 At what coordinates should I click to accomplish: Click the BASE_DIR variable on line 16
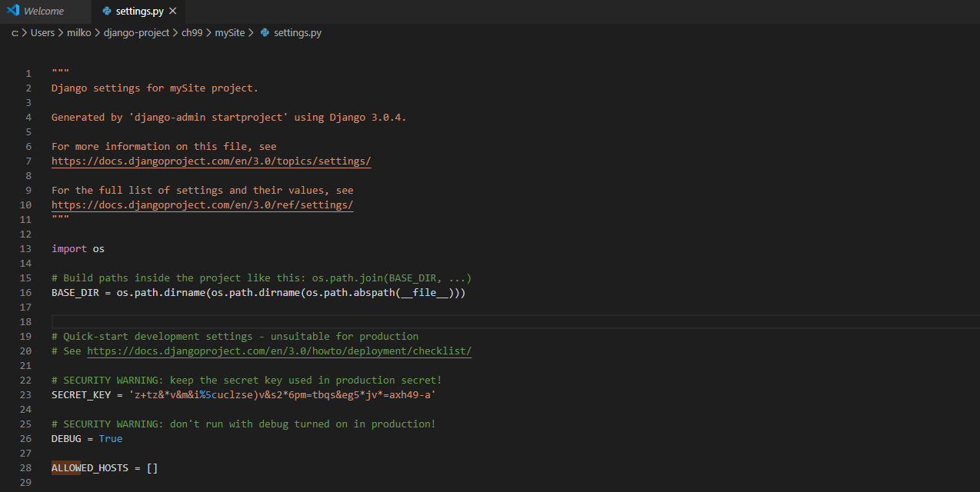coord(75,293)
